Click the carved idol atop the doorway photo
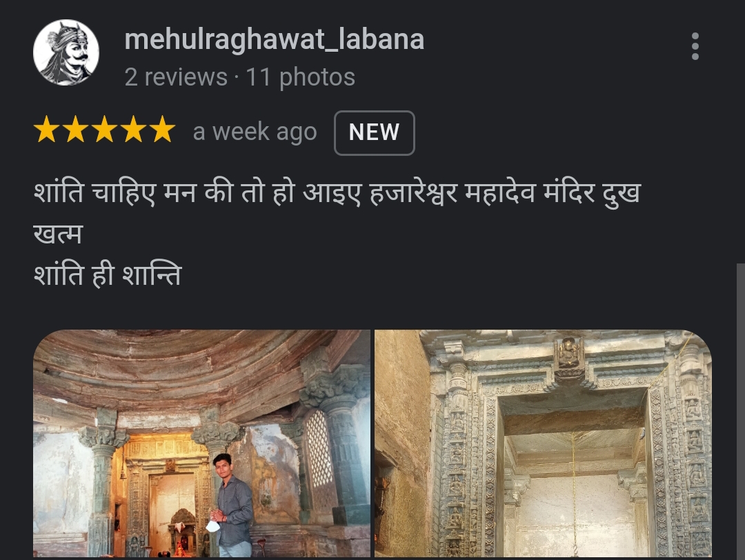Screen dimensions: 745x560 pos(569,354)
